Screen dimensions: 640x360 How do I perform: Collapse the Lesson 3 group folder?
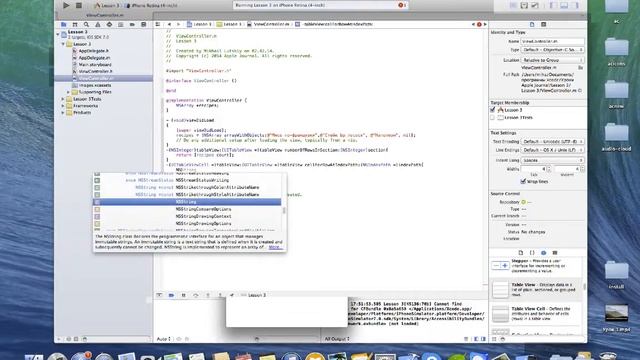point(63,44)
